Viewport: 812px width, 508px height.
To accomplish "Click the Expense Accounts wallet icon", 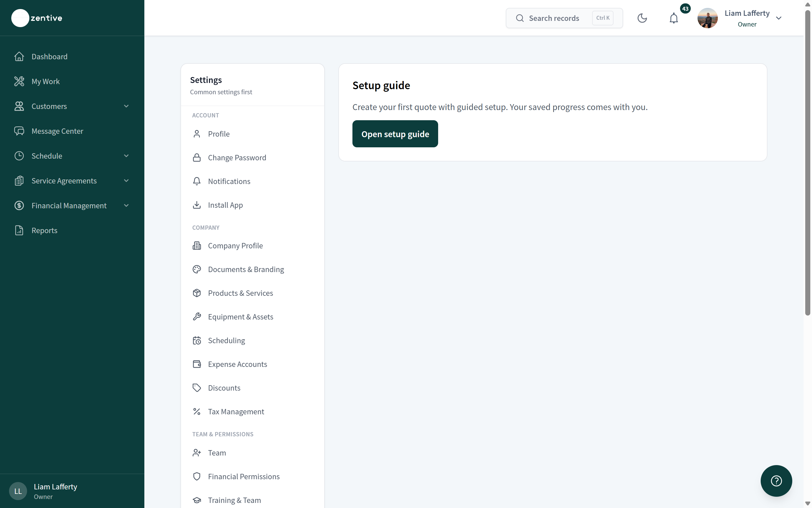I will (197, 364).
